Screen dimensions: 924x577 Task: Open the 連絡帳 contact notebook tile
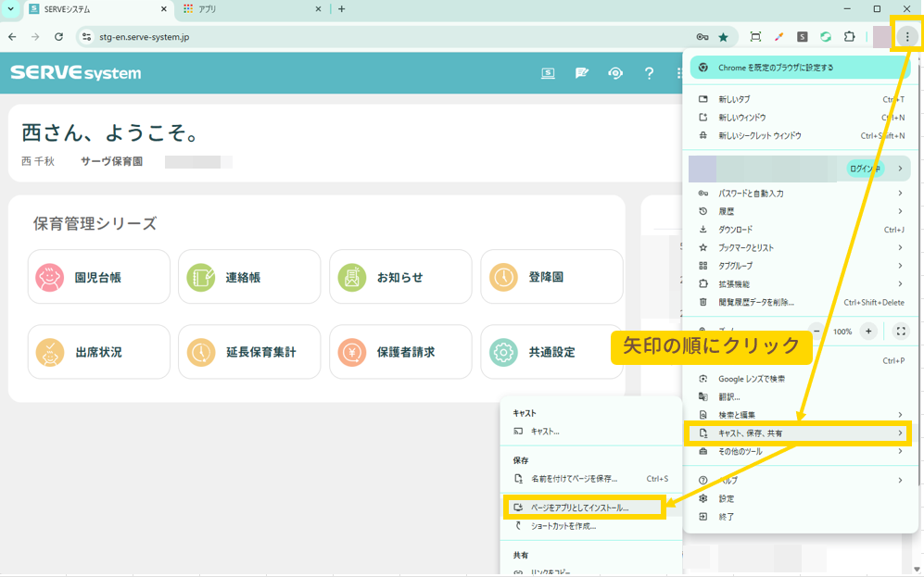tap(248, 277)
